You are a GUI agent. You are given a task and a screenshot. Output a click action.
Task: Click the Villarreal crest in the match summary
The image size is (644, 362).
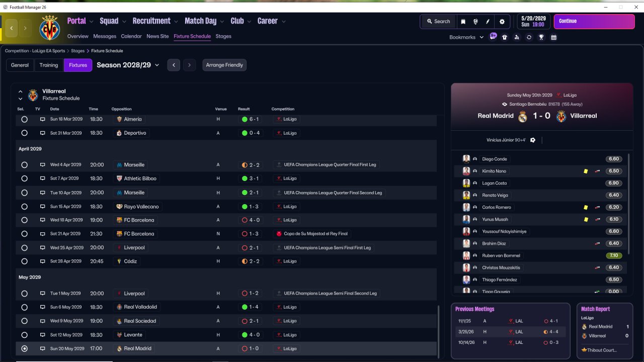click(561, 116)
